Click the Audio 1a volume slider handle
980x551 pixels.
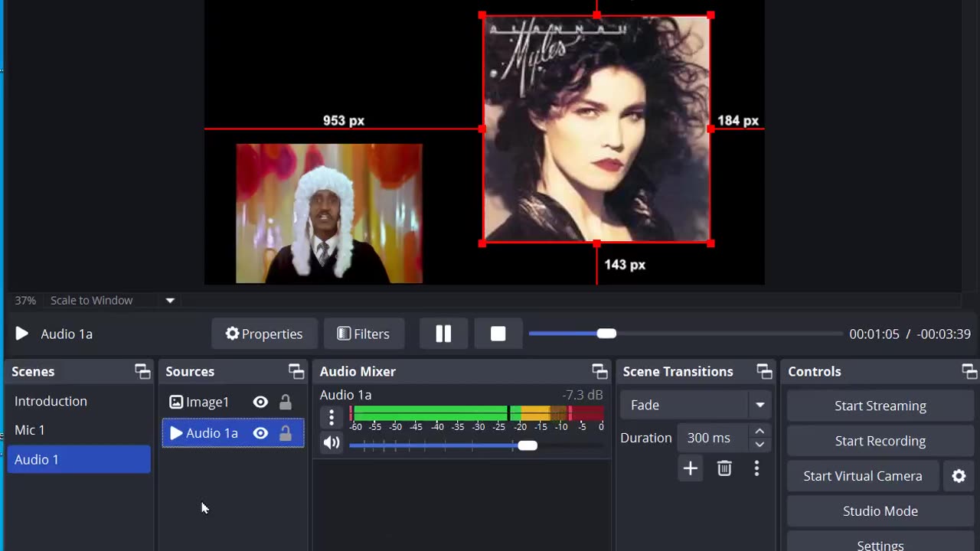528,445
